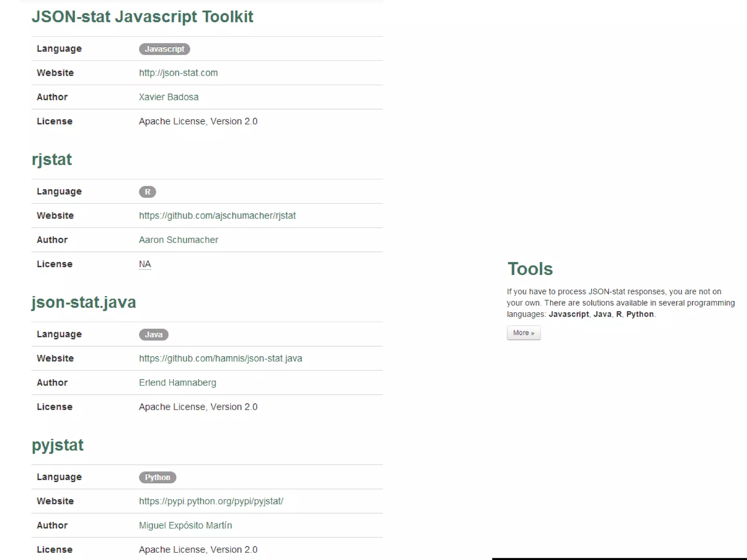
Task: Click the pyjstat section heading
Action: point(58,445)
